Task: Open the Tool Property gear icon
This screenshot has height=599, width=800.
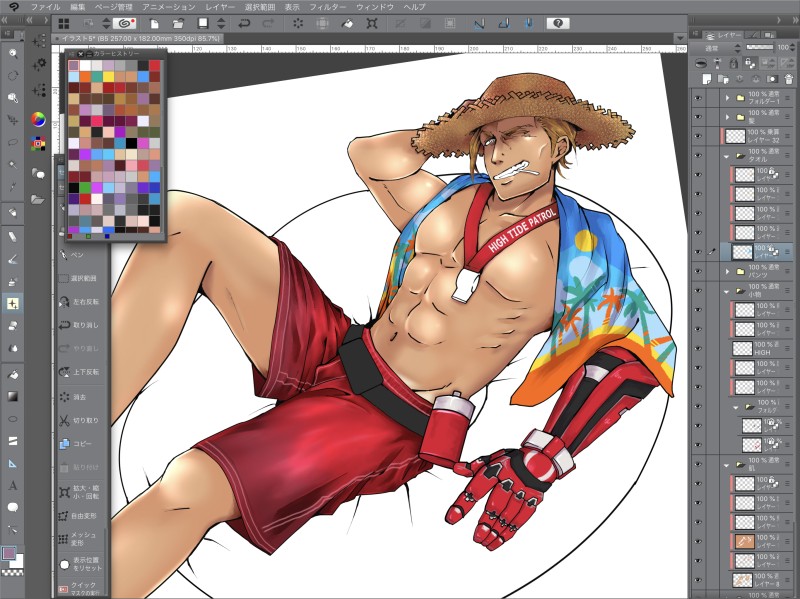Action: tap(39, 65)
